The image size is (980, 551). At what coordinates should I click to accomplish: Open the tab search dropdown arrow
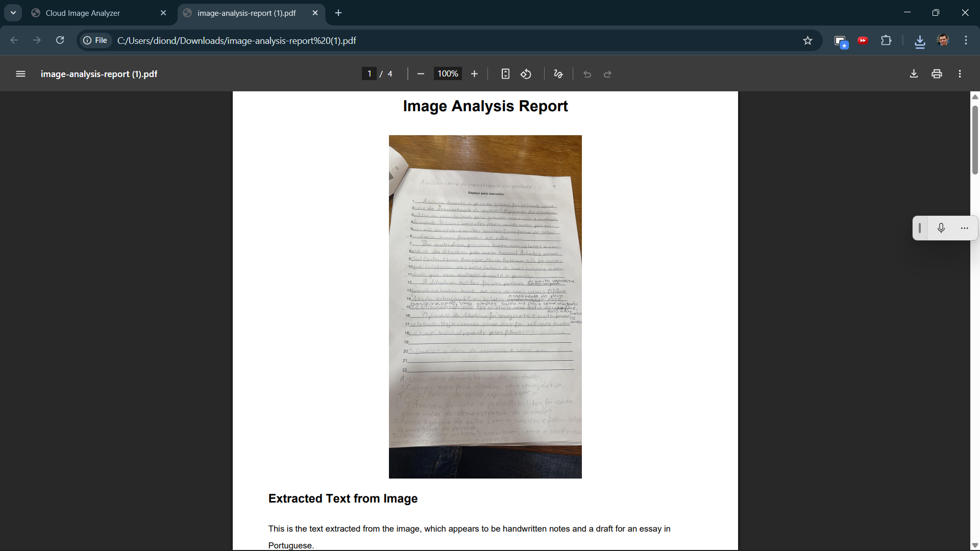coord(13,13)
